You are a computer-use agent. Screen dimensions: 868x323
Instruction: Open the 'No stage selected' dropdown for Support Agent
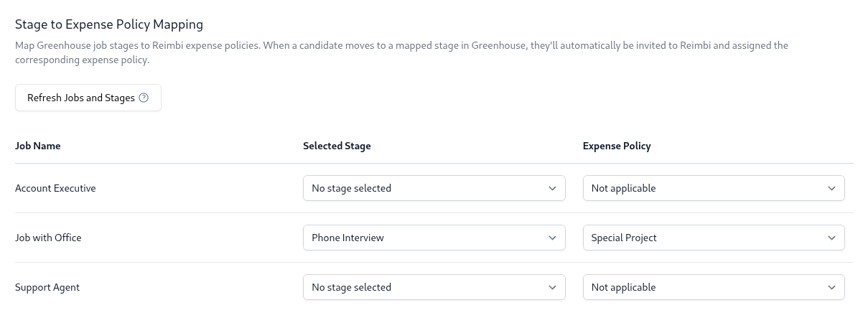pyautogui.click(x=434, y=287)
